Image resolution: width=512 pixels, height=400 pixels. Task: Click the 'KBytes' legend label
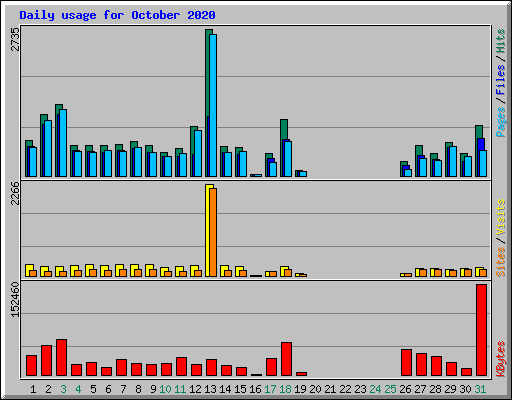pos(501,359)
